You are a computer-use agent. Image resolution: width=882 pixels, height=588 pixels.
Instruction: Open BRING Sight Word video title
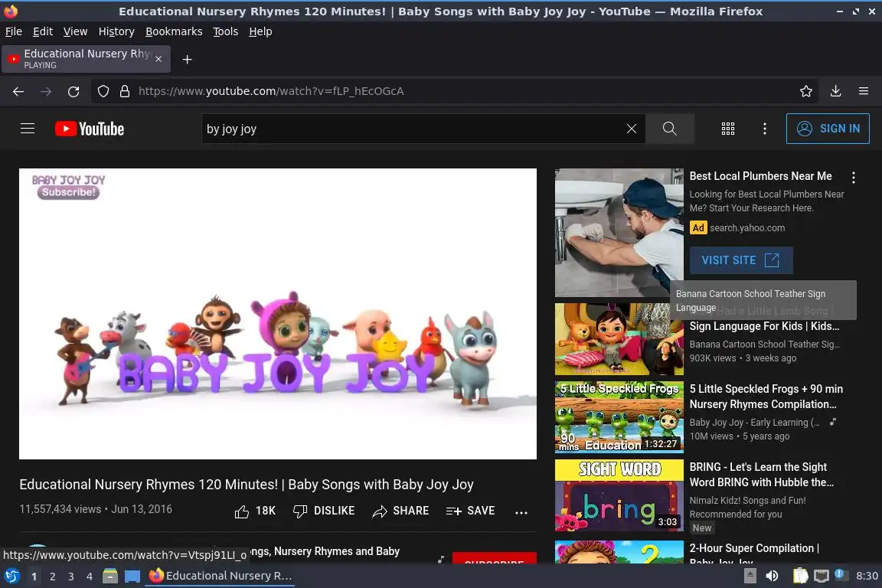[762, 475]
